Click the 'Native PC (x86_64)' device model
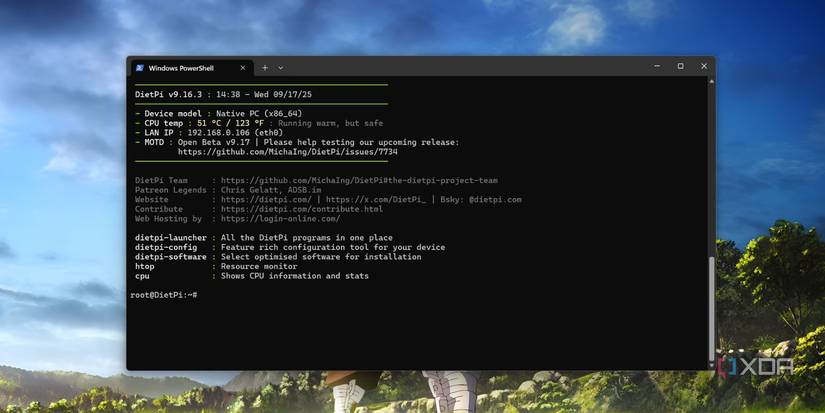Screen dimensions: 825x413 coord(259,114)
